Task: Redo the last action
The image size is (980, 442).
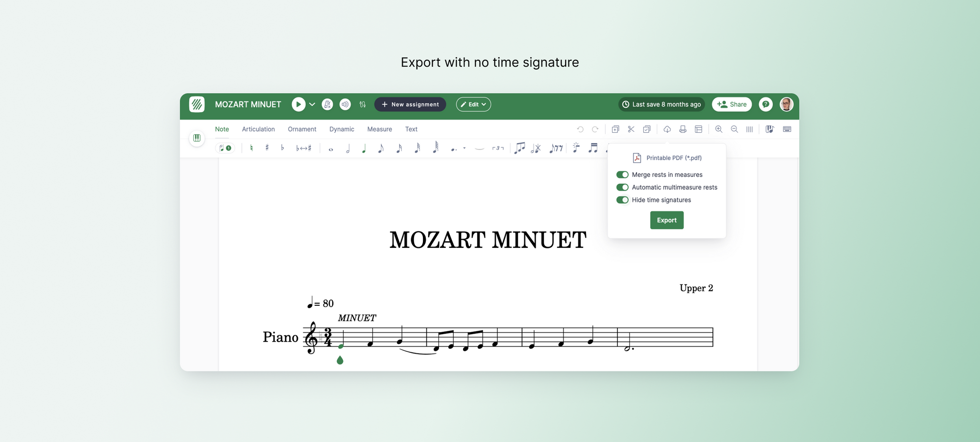Action: pos(595,129)
